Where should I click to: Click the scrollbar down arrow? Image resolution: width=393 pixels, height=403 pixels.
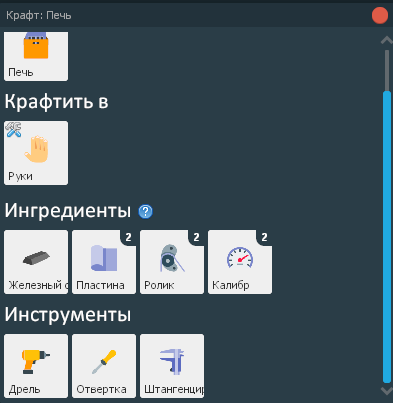387,391
